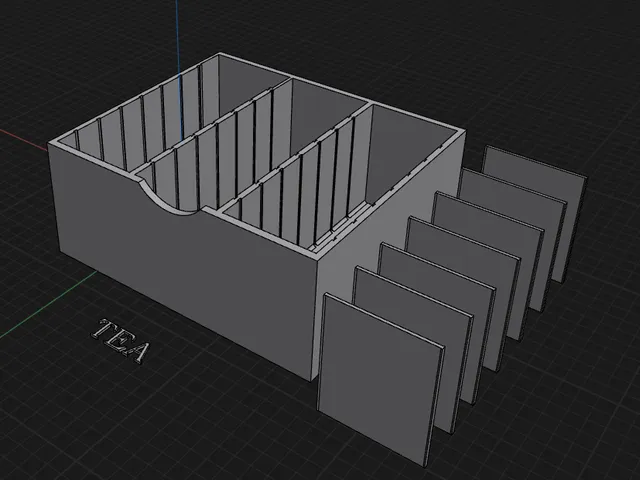Select the nearest loose divider panel
The width and height of the screenshot is (640, 480).
[380, 380]
